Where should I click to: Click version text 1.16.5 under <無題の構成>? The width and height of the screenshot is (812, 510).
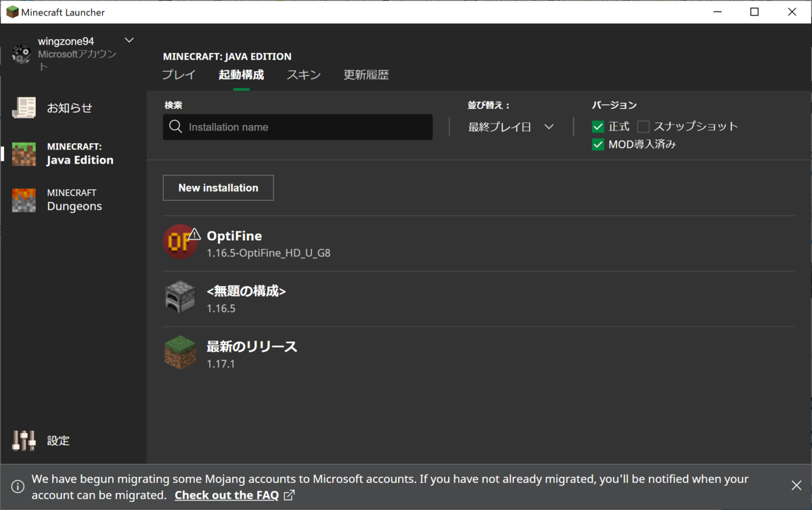click(x=221, y=309)
